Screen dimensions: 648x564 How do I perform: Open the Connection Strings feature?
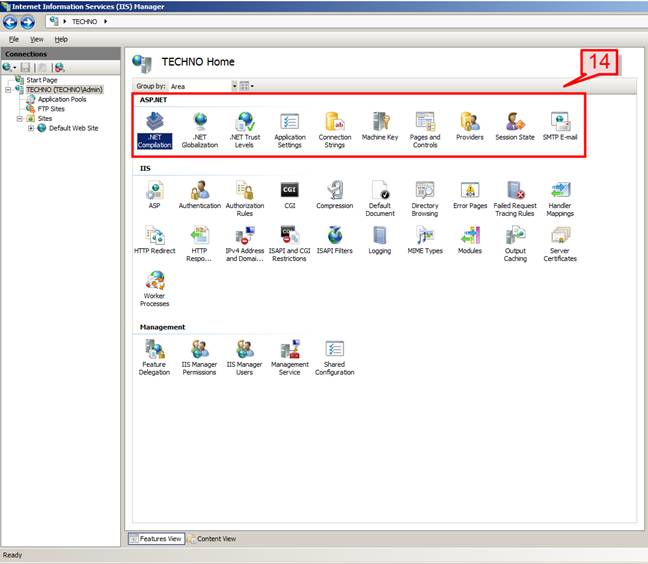(x=334, y=123)
